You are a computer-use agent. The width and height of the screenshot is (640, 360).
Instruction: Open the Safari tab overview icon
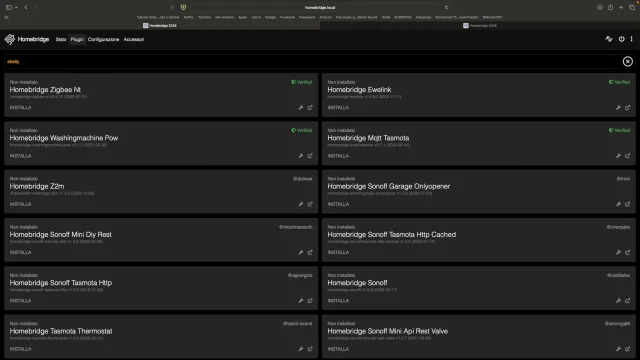(632, 7)
